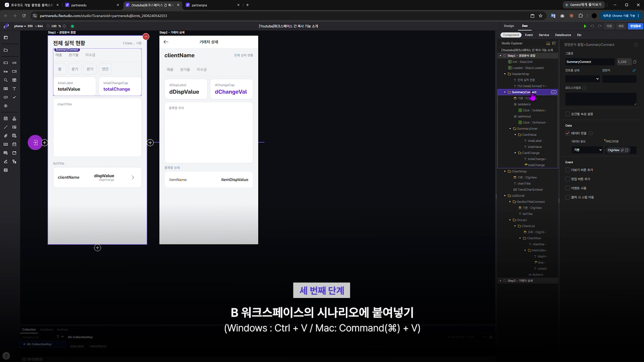Click the 로드스크립트 label link
The width and height of the screenshot is (644, 362).
coord(573,88)
